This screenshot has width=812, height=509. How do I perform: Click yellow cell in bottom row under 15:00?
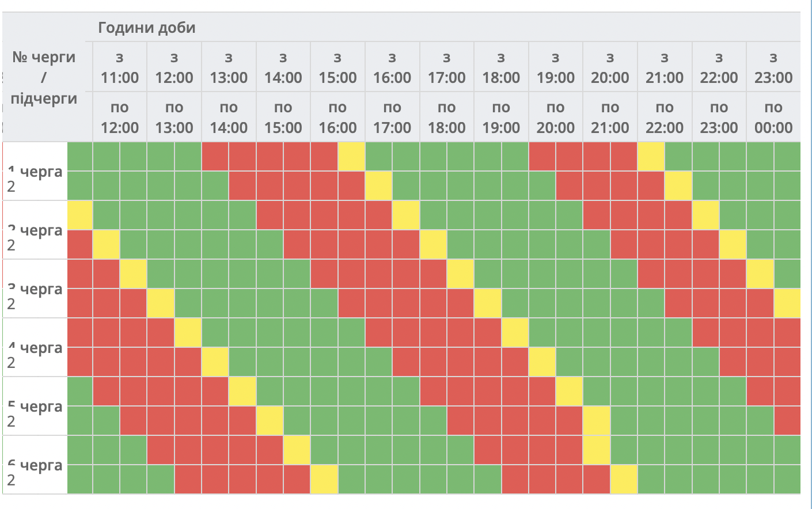324,479
